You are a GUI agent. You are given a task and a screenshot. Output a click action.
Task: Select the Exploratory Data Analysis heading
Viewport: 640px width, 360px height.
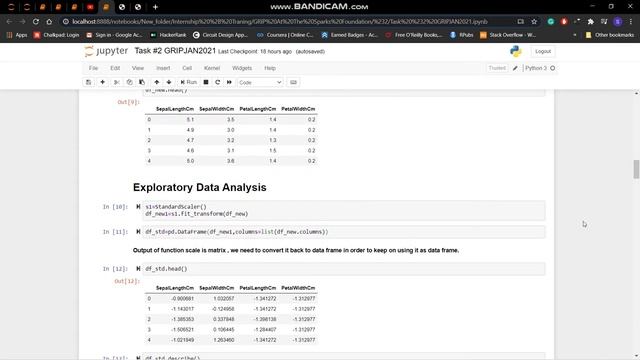click(200, 187)
